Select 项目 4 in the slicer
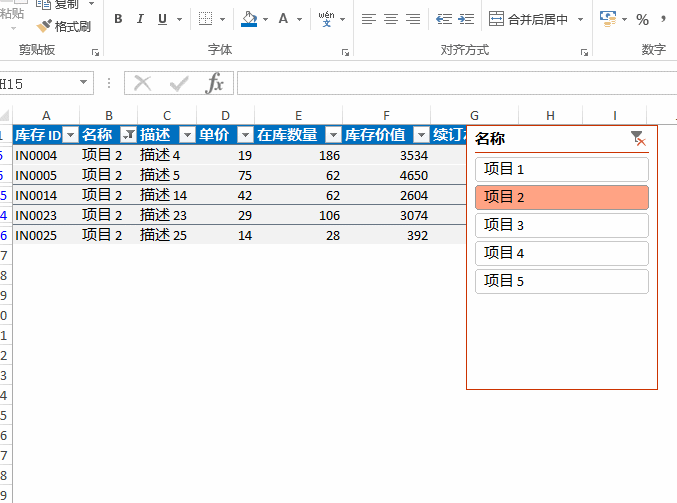The image size is (677, 503). [x=561, y=254]
